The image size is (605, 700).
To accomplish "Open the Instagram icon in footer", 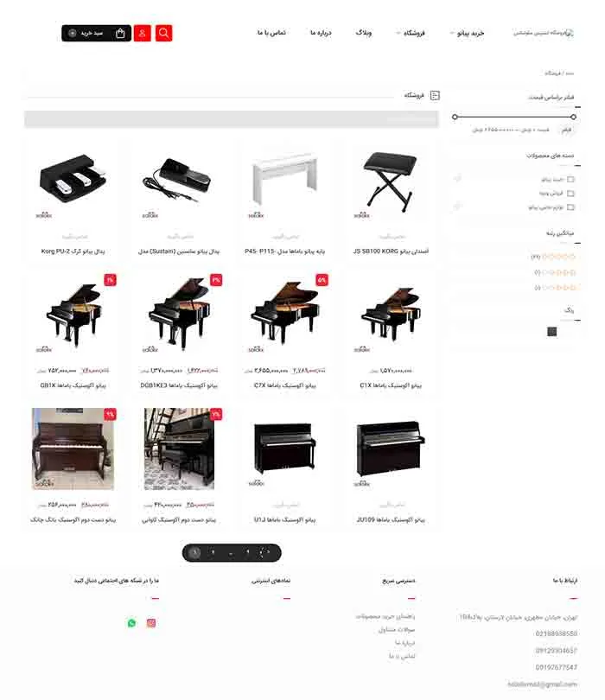I will [x=151, y=623].
